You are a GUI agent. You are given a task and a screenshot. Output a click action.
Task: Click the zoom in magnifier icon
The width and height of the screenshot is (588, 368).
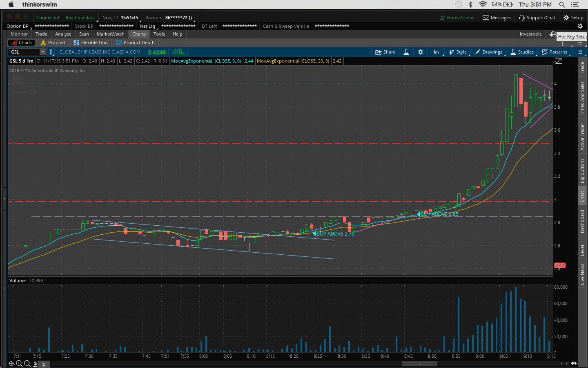coord(19,364)
